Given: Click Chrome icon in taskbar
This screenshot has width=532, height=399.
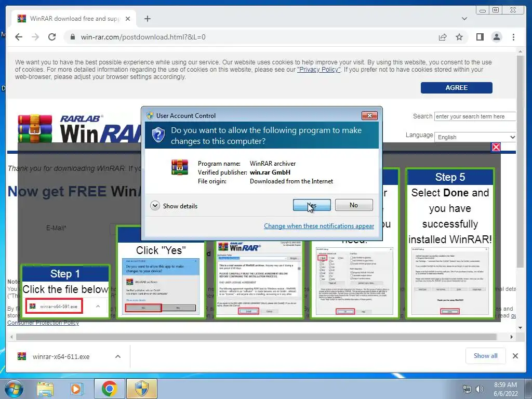Looking at the screenshot, I should [x=109, y=389].
